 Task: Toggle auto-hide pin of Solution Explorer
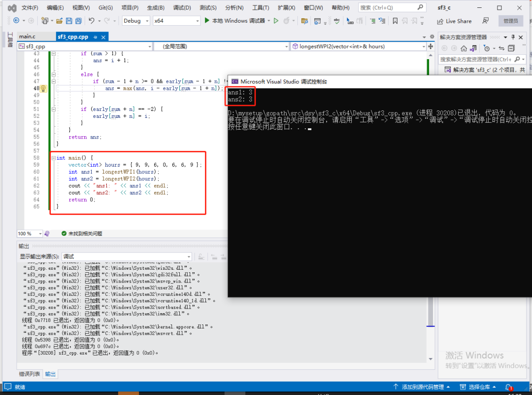click(x=513, y=37)
